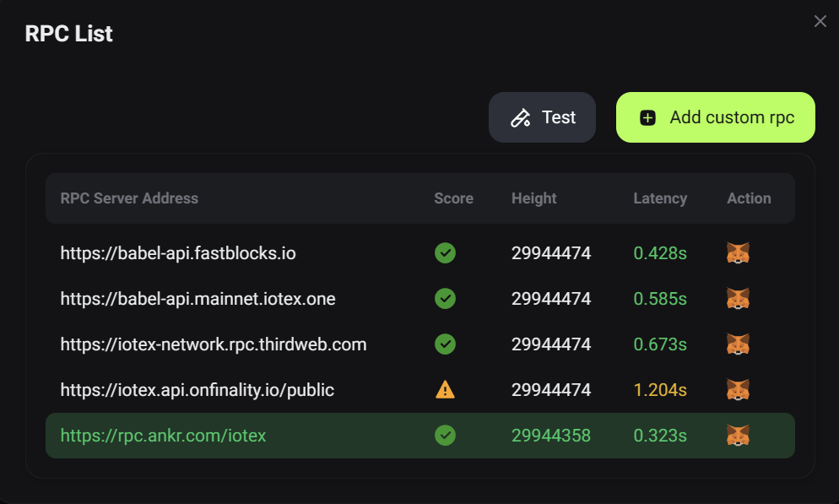The width and height of the screenshot is (839, 504).
Task: Click the RPC Server Address column header
Action: [x=129, y=198]
